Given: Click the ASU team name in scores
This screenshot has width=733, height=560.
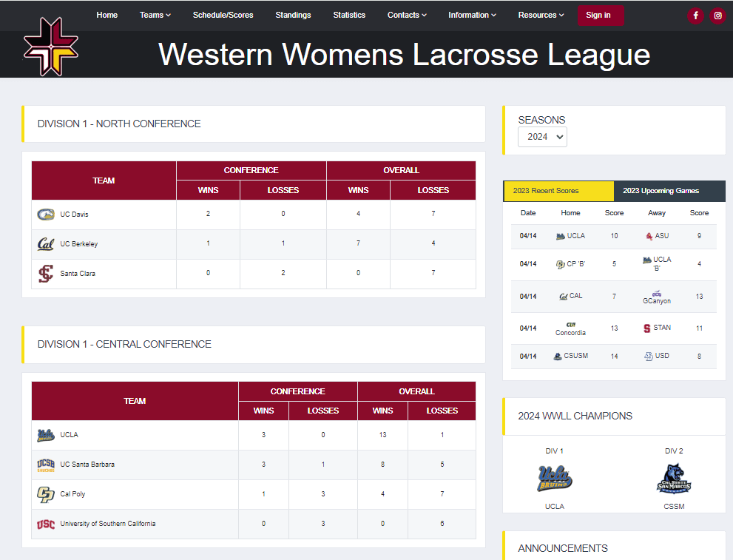Looking at the screenshot, I should (x=662, y=235).
